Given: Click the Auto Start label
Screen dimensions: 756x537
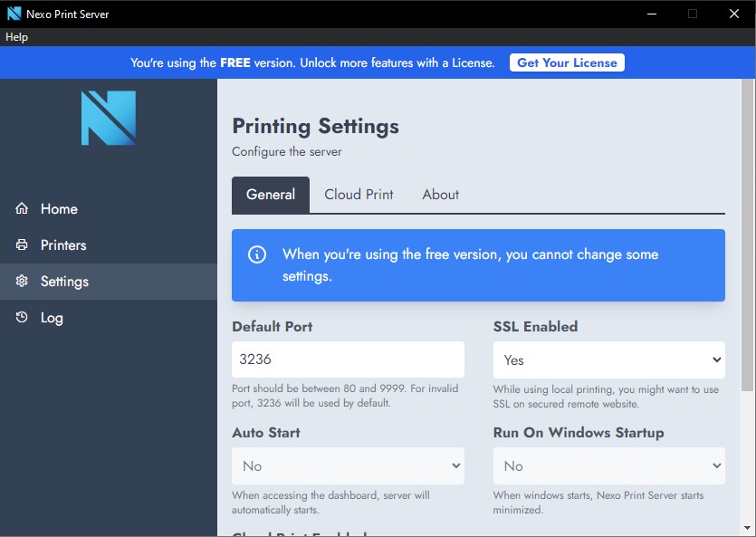Looking at the screenshot, I should (x=266, y=432).
